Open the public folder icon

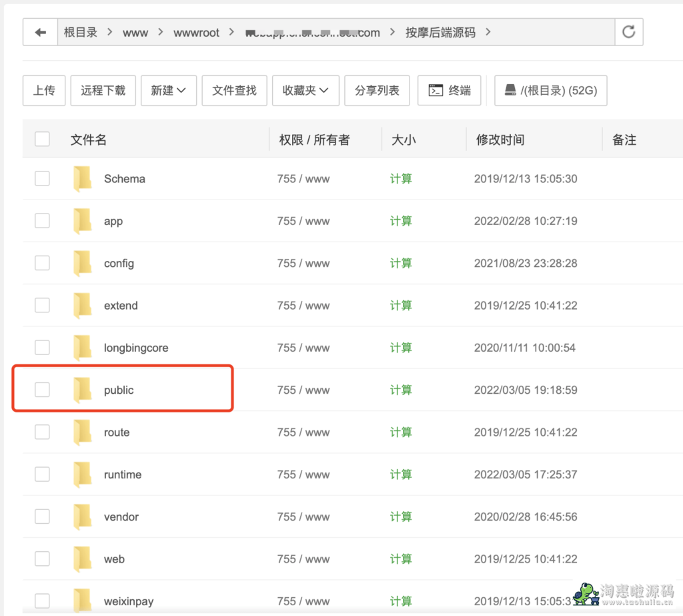pos(83,390)
